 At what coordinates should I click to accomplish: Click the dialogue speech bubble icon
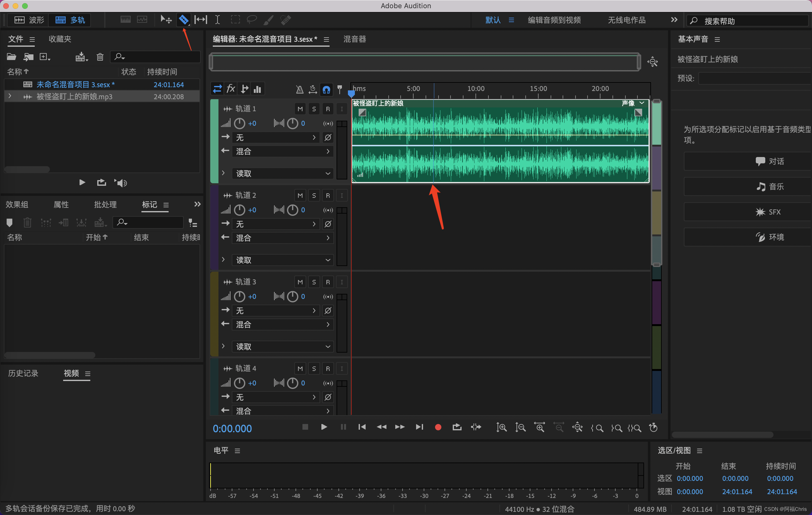click(x=760, y=161)
